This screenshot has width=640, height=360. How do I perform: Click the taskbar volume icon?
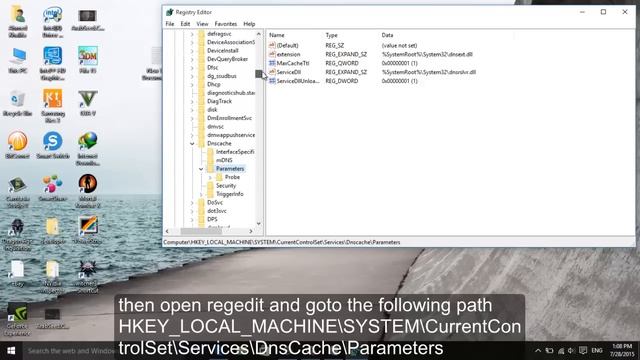pos(571,351)
